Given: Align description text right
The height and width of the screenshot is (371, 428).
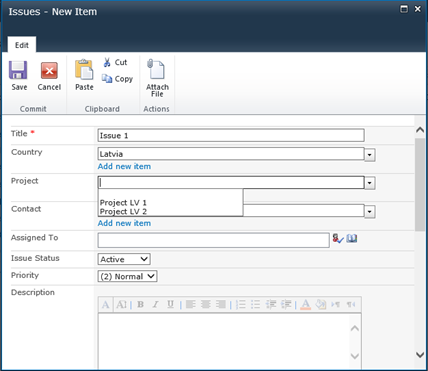Looking at the screenshot, I should click(220, 304).
